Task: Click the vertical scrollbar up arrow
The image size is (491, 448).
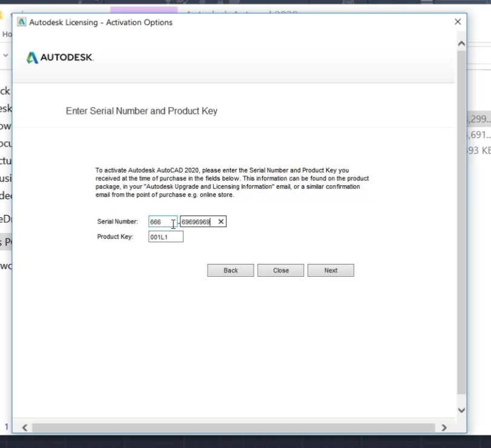Action: click(x=461, y=44)
